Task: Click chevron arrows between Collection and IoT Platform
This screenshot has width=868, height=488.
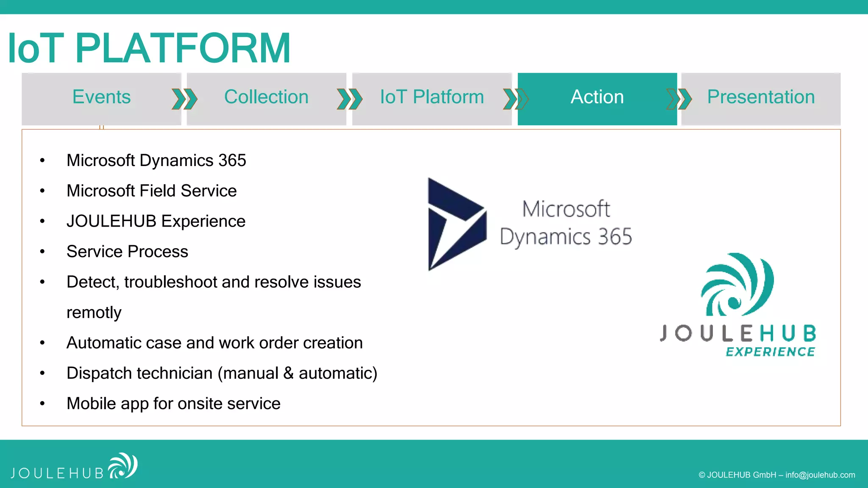Action: tap(350, 99)
